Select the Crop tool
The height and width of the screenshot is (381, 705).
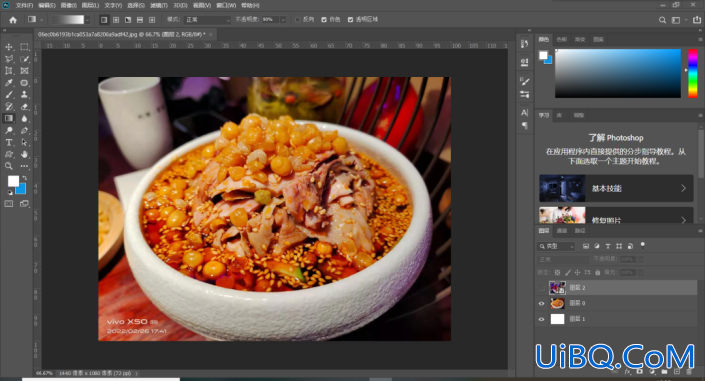click(9, 71)
